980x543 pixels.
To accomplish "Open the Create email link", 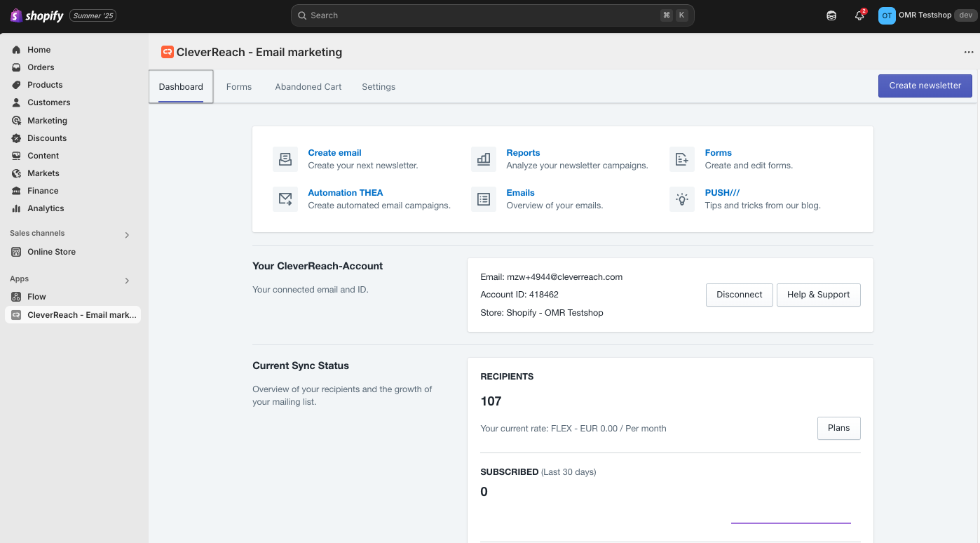I will pos(335,153).
